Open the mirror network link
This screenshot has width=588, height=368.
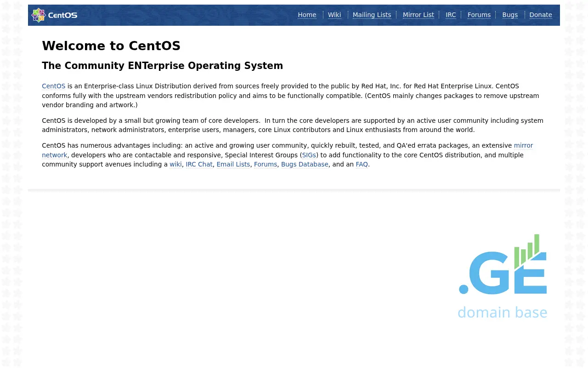pyautogui.click(x=523, y=145)
